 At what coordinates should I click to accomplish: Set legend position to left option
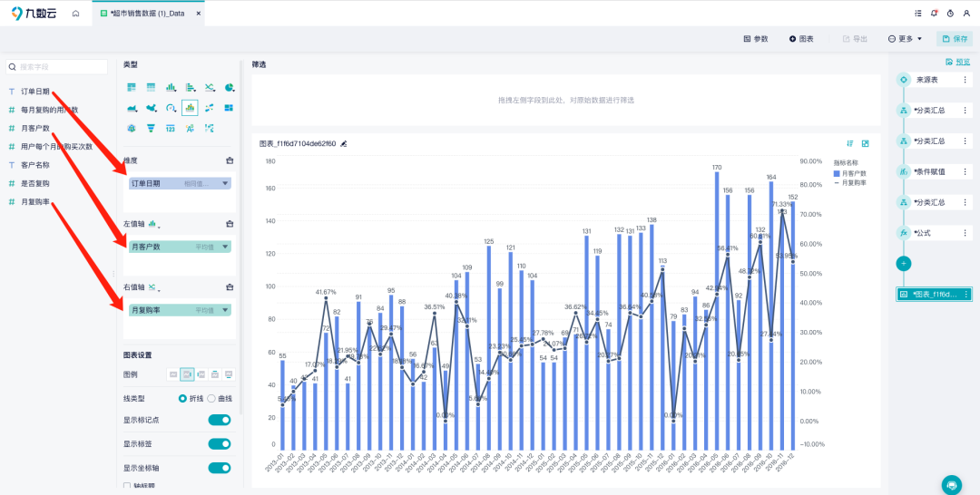point(201,374)
